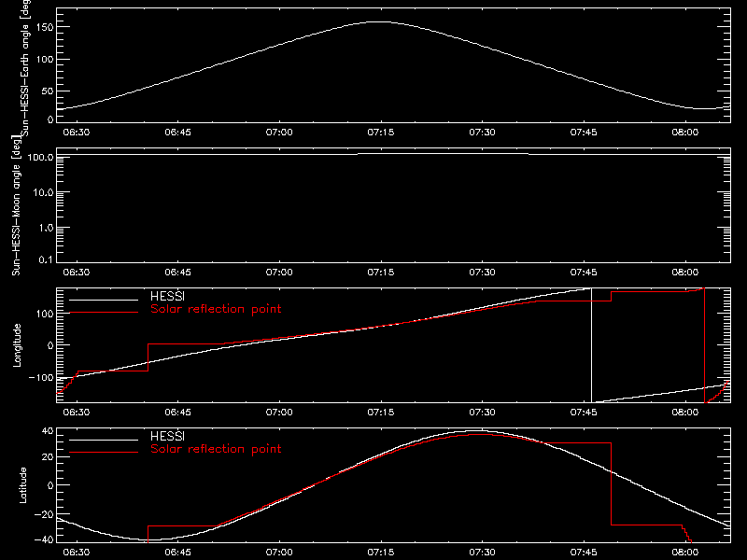The height and width of the screenshot is (560, 747).
Task: Click the 08:00 time label under Earth angle plot
Action: [685, 132]
